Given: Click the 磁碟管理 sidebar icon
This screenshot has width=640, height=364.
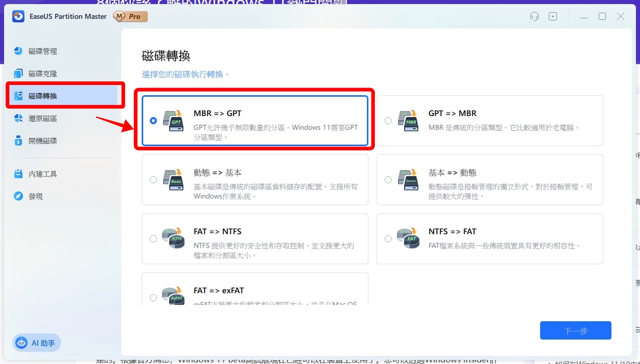Looking at the screenshot, I should click(x=18, y=51).
